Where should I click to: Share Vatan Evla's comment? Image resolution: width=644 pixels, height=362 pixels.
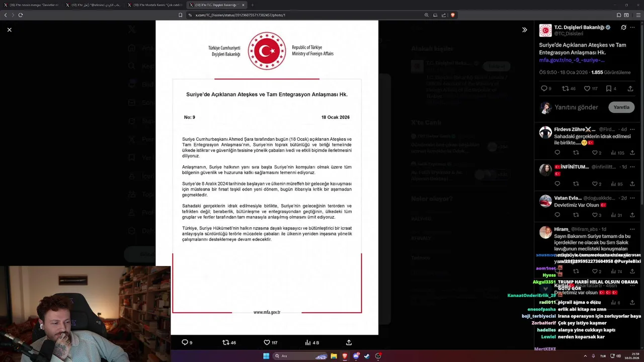[x=632, y=215]
